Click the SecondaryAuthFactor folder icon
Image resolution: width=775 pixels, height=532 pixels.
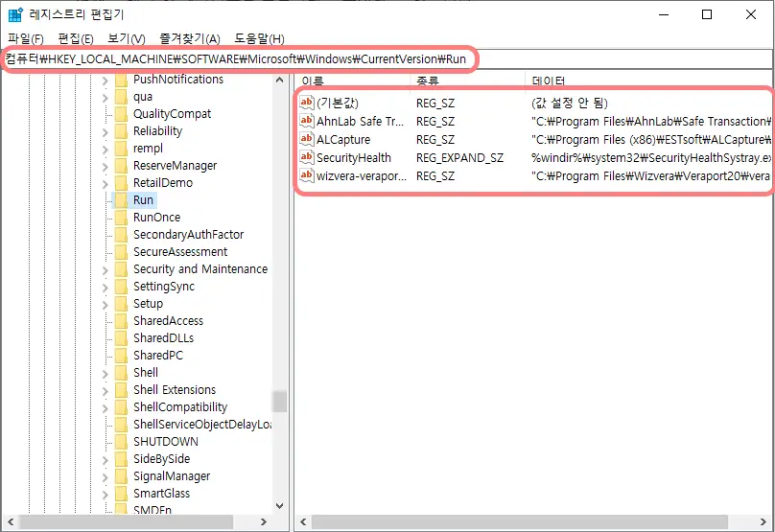(121, 235)
